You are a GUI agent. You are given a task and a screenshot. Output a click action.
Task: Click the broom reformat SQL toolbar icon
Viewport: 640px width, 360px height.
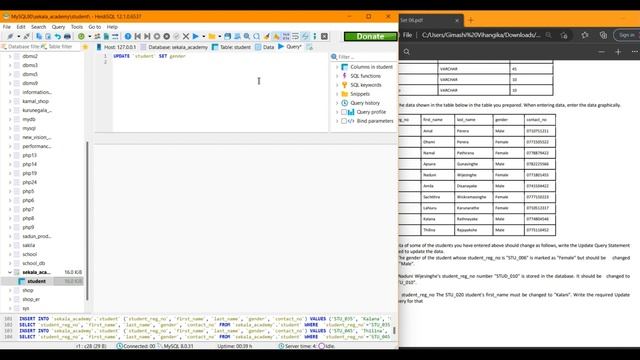(267, 36)
